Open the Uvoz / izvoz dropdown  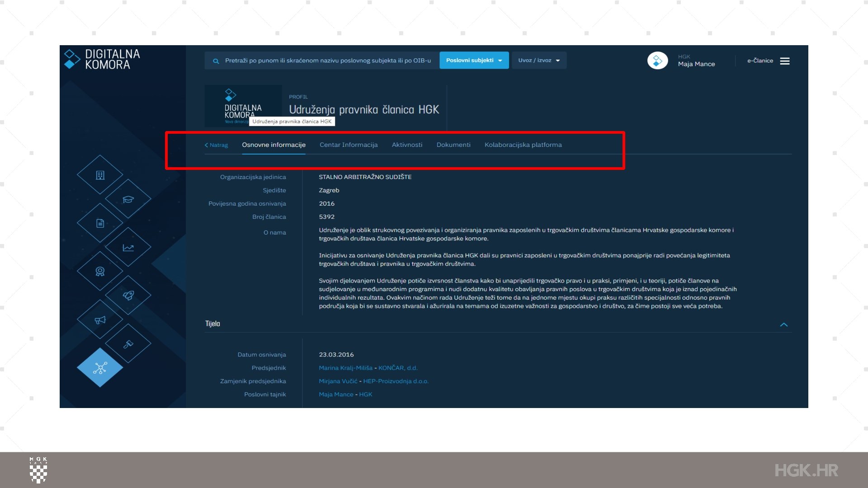tap(539, 61)
